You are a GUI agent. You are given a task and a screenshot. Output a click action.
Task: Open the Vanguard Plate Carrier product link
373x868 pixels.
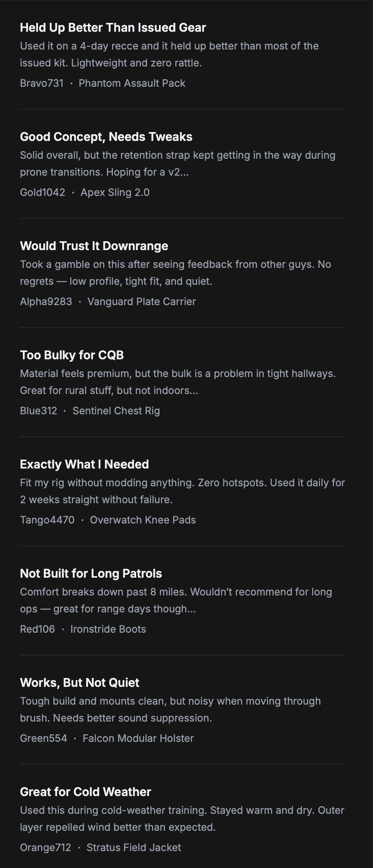[x=141, y=301]
